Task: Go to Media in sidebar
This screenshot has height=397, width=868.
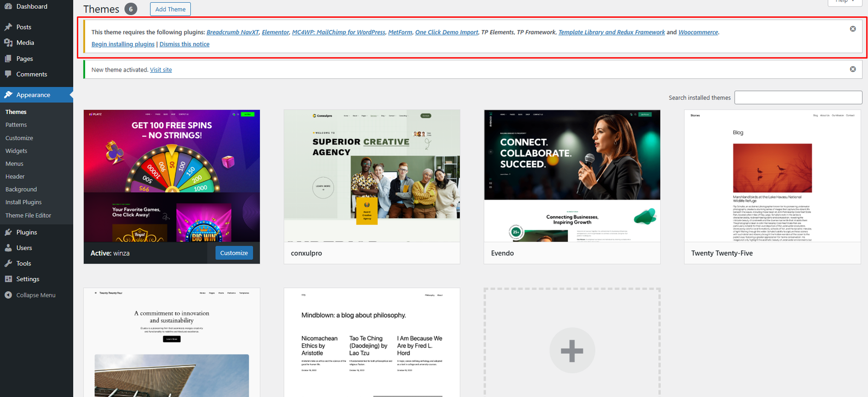Action: tap(36, 43)
